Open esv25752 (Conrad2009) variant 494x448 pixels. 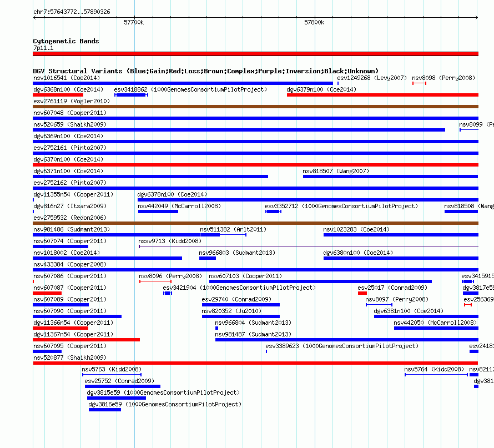(x=119, y=381)
